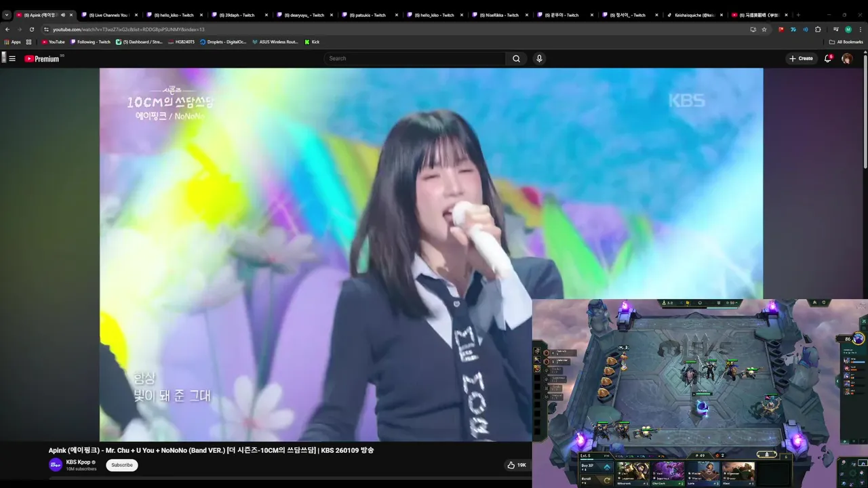Open the Chrome extensions puzzle icon
This screenshot has height=488, width=868.
pos(818,29)
